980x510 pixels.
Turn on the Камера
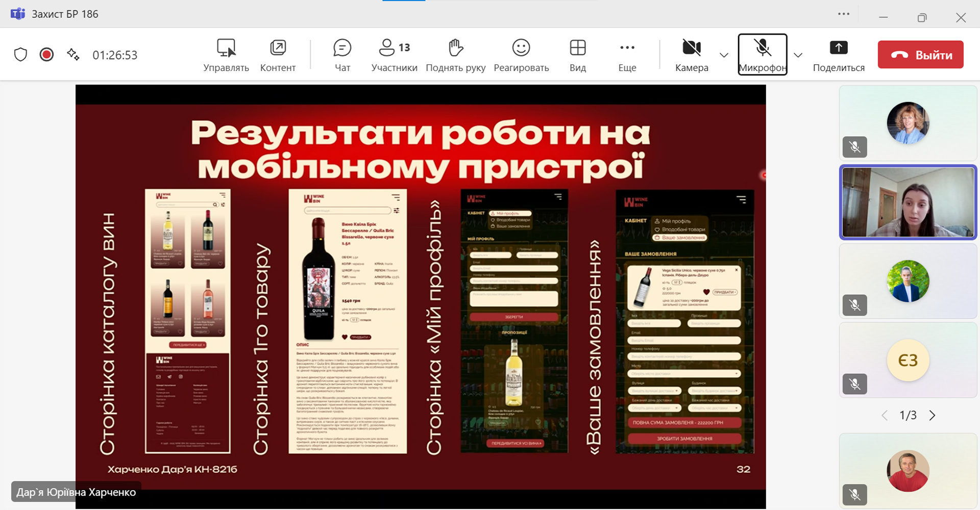click(x=692, y=55)
